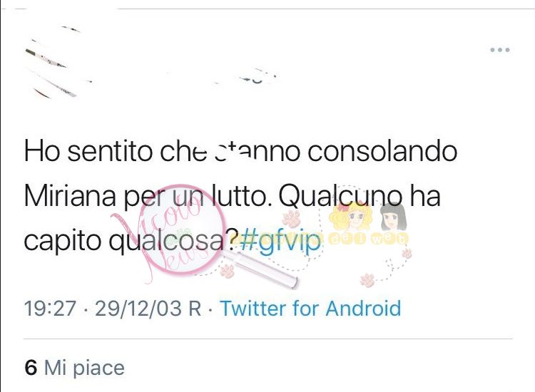Click the 'capito qualcosa?' text
535x392 pixels.
[x=131, y=241]
